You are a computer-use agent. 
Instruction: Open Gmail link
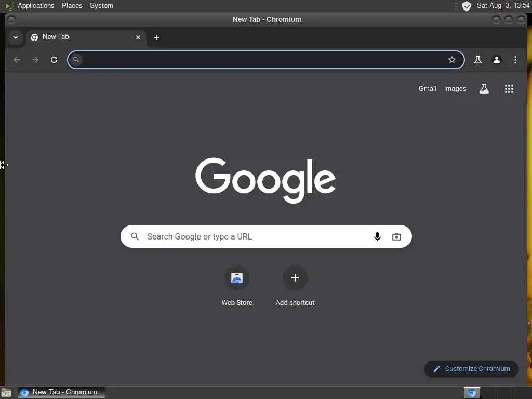point(427,88)
